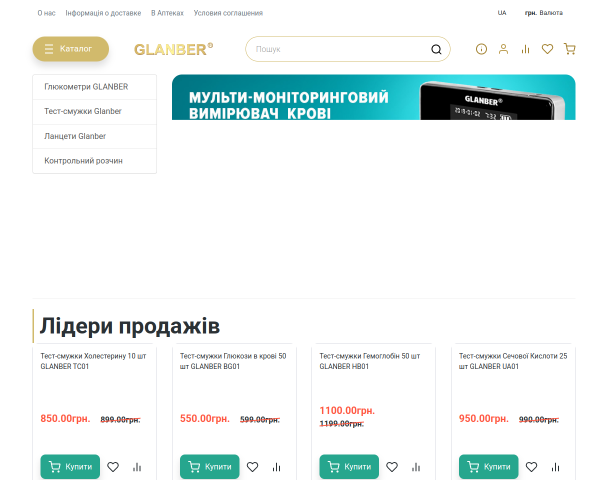Click the GLANBER logo

173,49
